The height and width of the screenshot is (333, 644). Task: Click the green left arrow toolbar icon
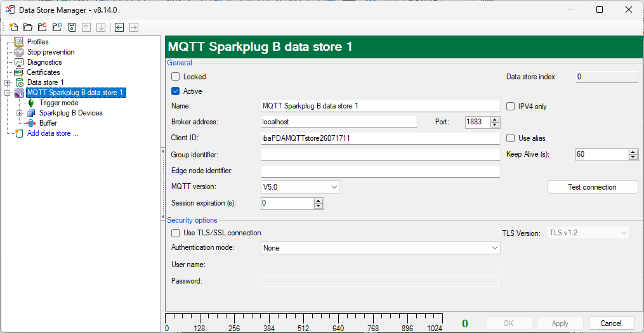pos(119,27)
